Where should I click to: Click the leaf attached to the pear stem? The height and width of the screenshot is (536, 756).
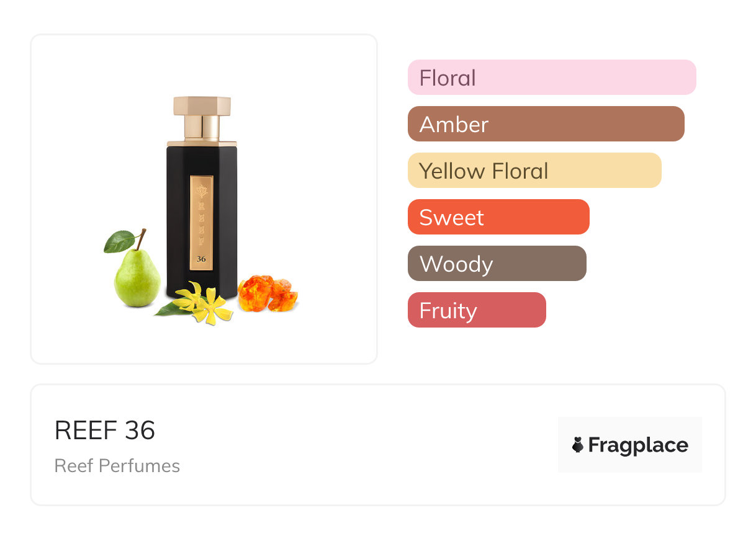119,242
